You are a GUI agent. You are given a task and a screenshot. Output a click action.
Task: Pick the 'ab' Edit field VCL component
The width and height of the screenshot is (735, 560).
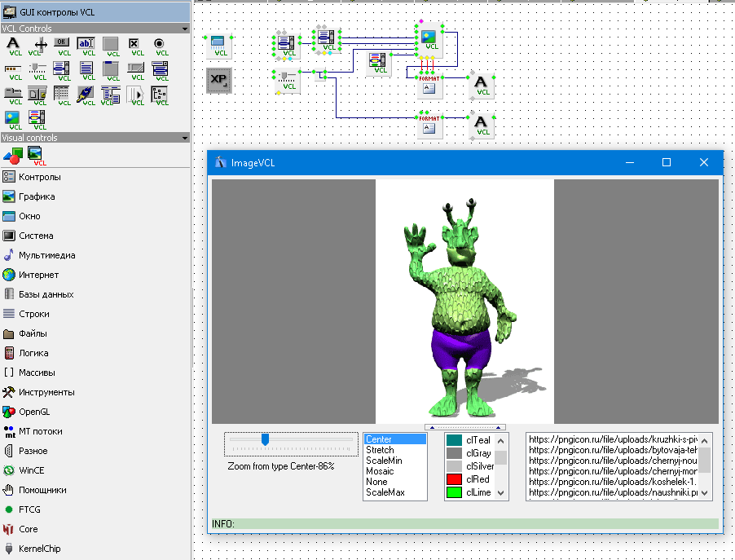(86, 46)
